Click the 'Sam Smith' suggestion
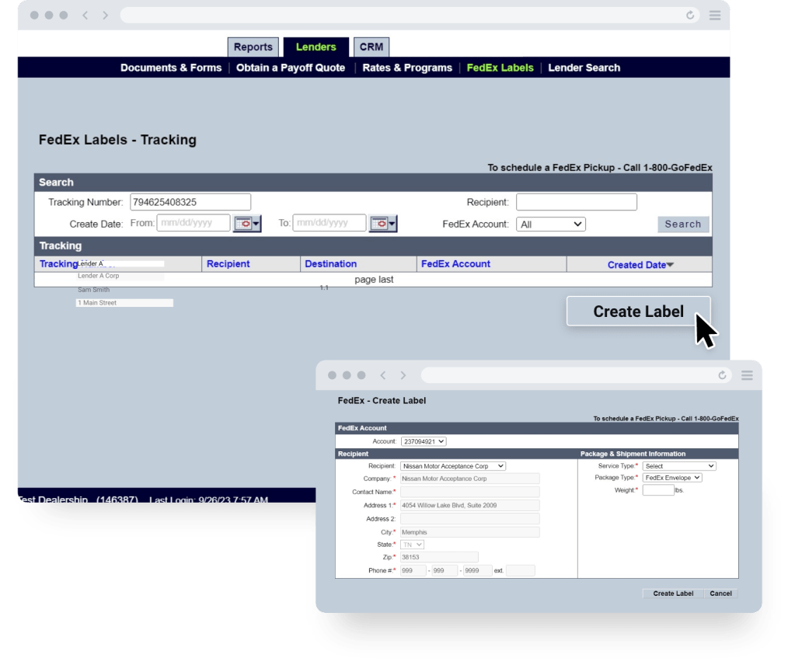 pos(94,290)
